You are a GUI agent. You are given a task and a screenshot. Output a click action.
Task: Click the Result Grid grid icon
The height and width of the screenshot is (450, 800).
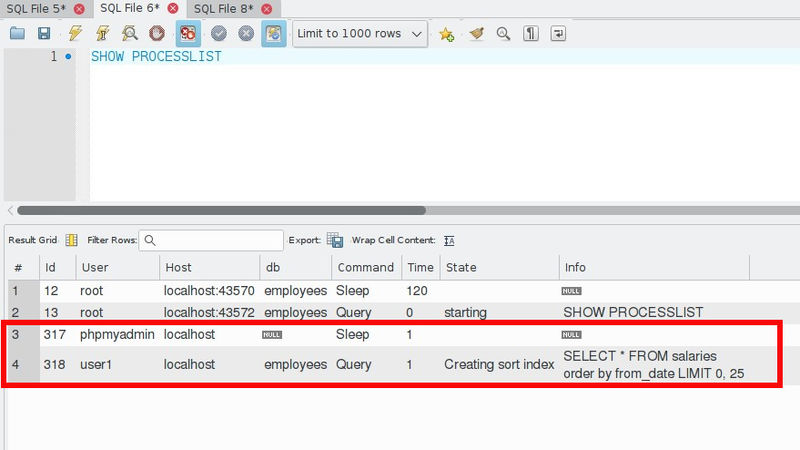pyautogui.click(x=71, y=240)
